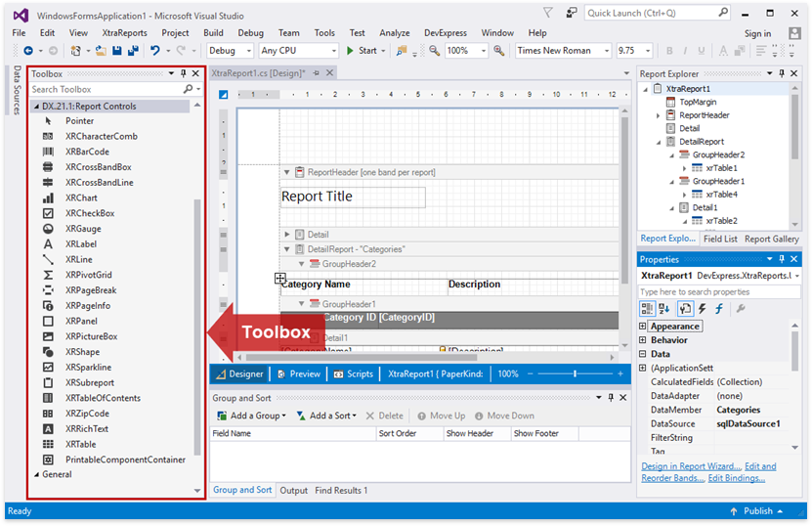Click zoom-in plus beside slider

click(620, 374)
